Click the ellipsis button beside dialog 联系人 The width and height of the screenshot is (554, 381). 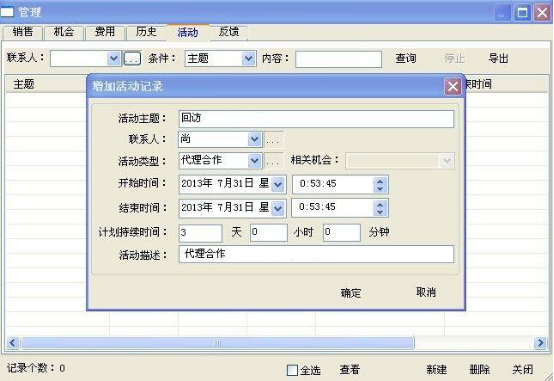pyautogui.click(x=274, y=140)
